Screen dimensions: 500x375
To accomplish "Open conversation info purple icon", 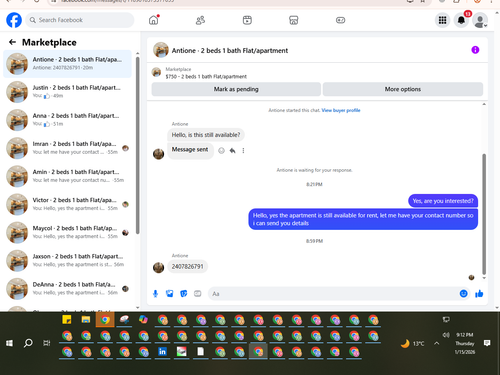I will click(x=475, y=50).
